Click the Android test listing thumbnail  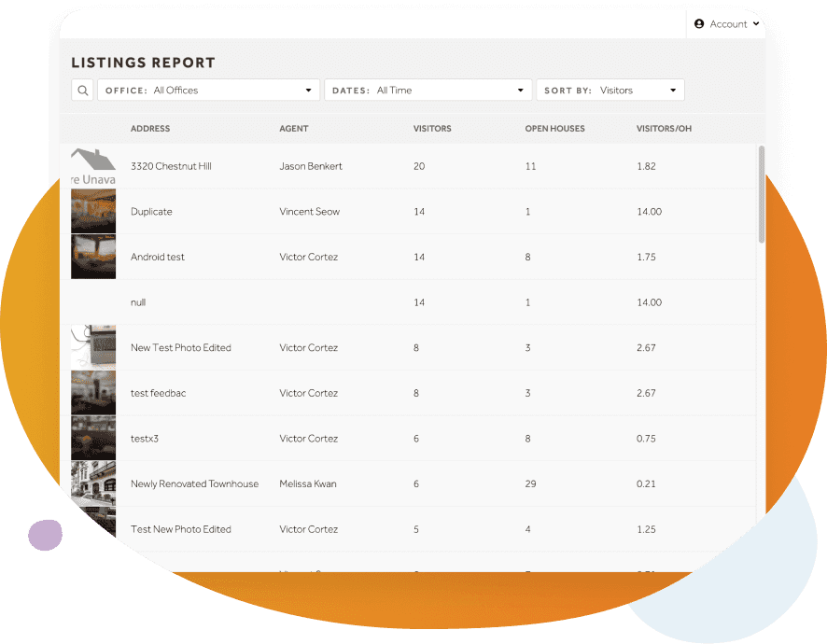point(93,257)
